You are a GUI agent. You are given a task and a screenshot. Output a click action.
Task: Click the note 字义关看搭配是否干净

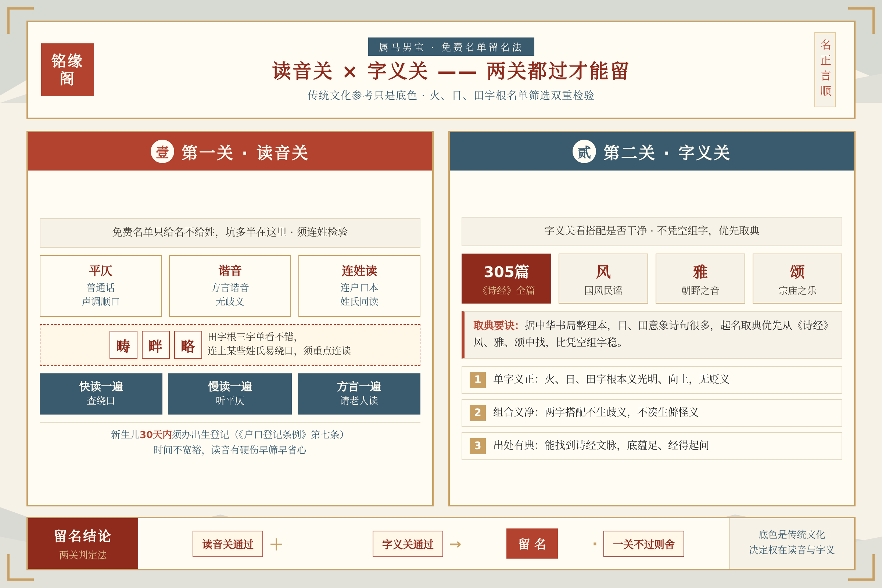[x=652, y=232]
